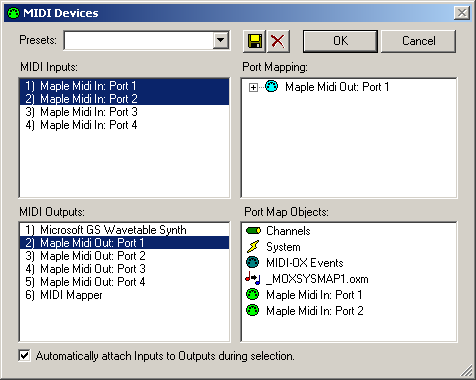Viewport: 476px width, 380px height.
Task: Select the MIDI-OX Events connector icon
Action: (x=253, y=263)
